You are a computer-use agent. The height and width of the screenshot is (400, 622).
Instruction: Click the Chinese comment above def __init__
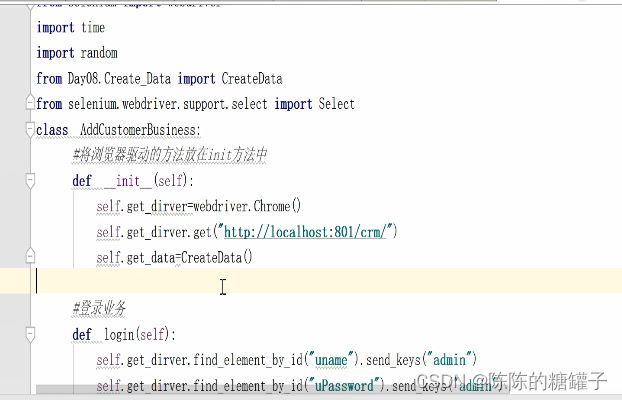170,156
